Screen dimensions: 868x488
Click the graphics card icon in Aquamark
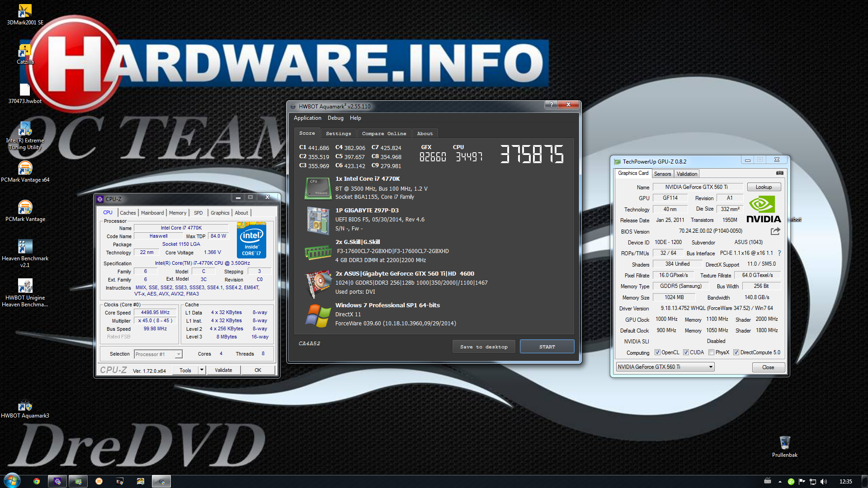click(x=318, y=284)
